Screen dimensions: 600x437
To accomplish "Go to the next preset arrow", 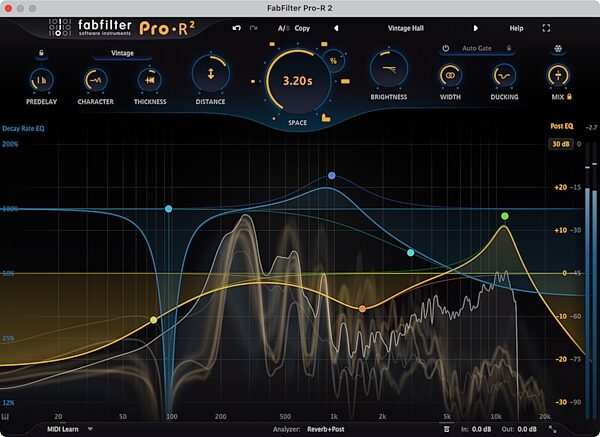I will pyautogui.click(x=475, y=28).
